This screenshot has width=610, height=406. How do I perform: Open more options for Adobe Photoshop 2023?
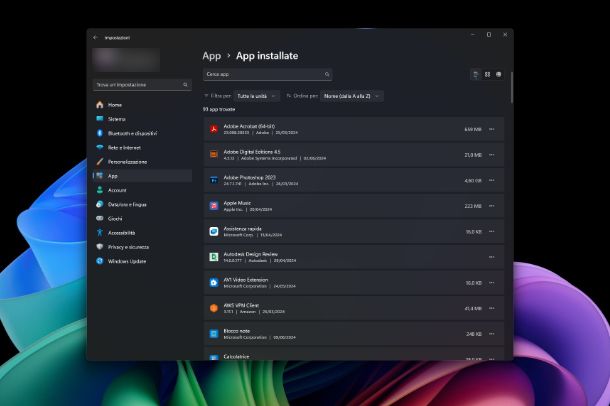tap(492, 180)
